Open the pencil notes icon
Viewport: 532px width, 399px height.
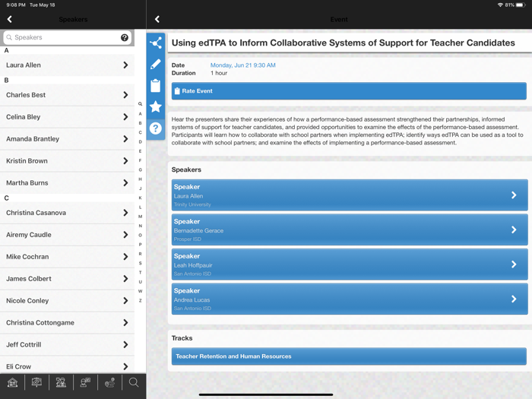(156, 64)
